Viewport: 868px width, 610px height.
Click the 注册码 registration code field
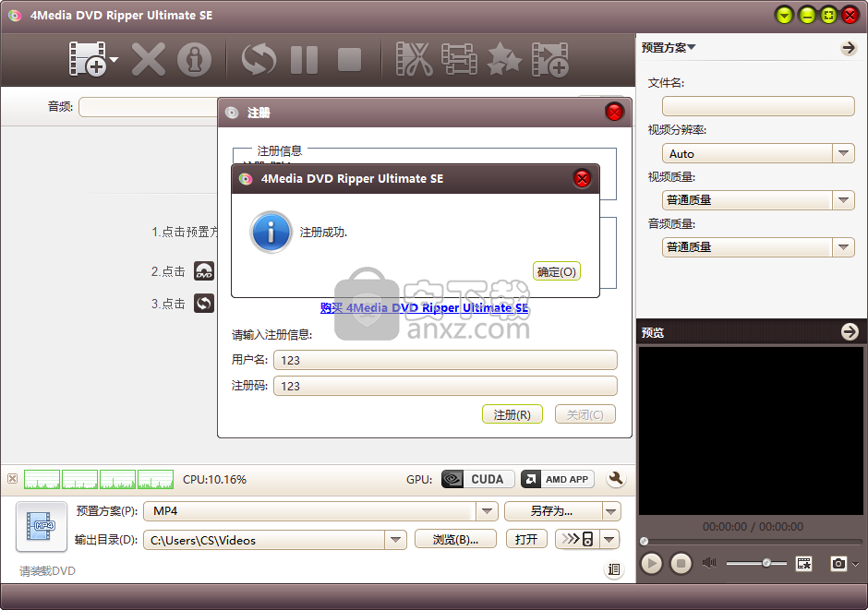point(445,386)
